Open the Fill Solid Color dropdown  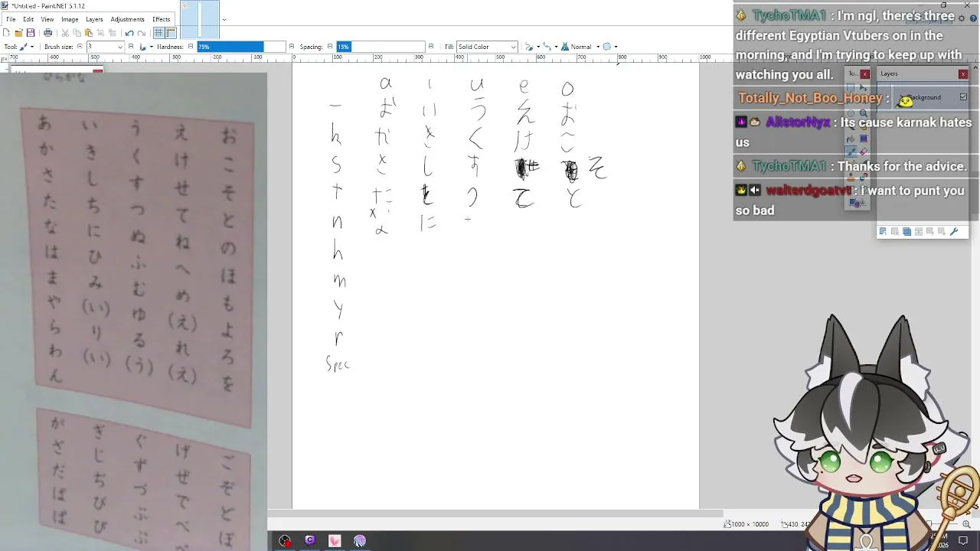tap(487, 47)
